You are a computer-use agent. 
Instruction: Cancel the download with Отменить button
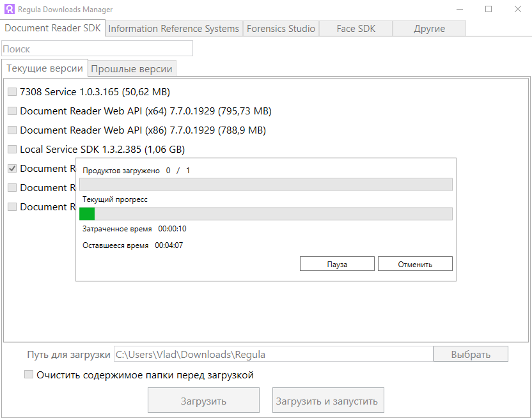[415, 264]
